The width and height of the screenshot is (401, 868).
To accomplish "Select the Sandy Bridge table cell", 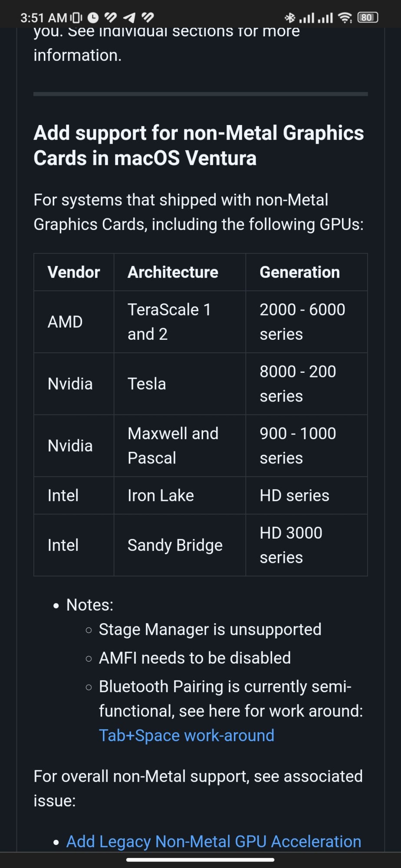I will tap(175, 545).
